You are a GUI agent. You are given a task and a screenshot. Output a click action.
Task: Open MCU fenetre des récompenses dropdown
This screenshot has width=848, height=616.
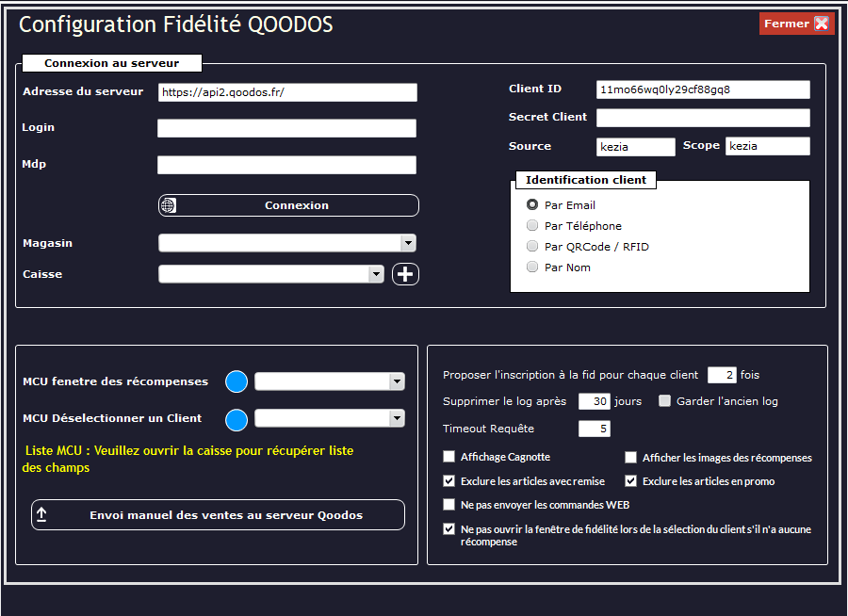coord(397,381)
